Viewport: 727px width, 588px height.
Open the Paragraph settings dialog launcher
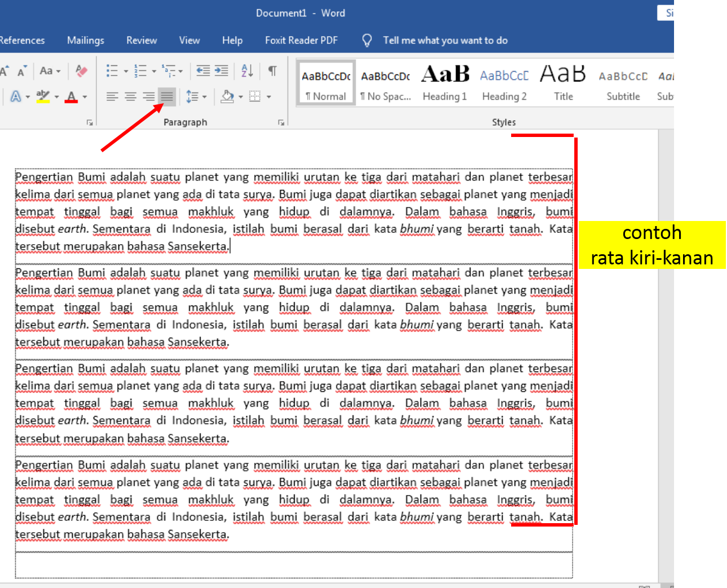click(281, 122)
